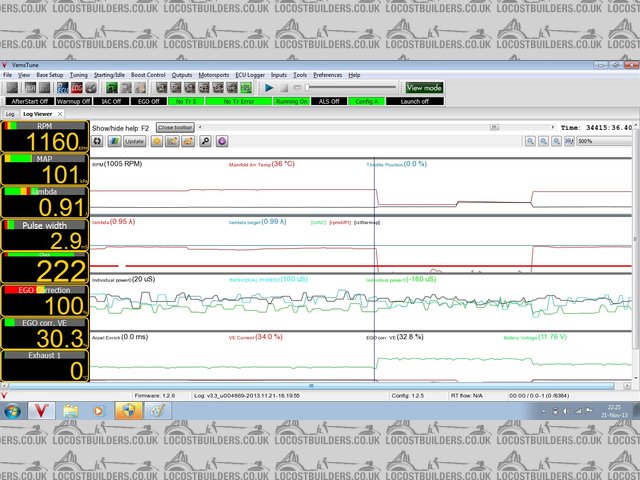Toggle the View mode button

point(425,88)
